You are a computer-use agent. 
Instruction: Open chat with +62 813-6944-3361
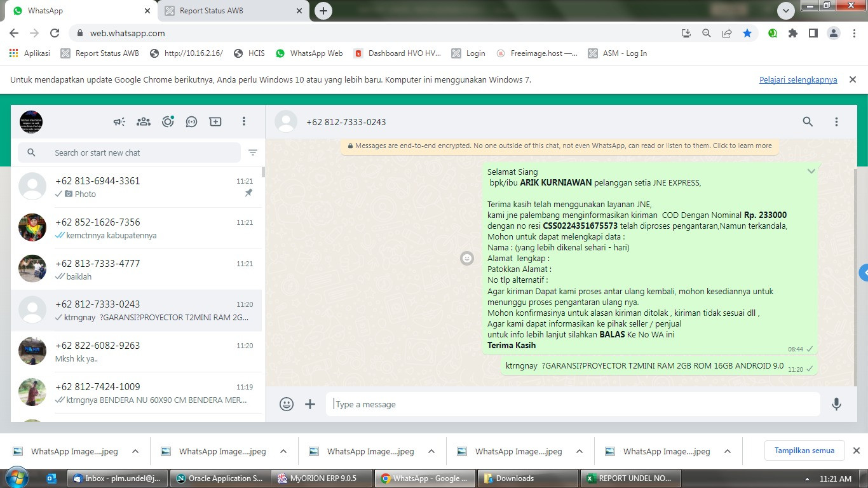point(137,187)
